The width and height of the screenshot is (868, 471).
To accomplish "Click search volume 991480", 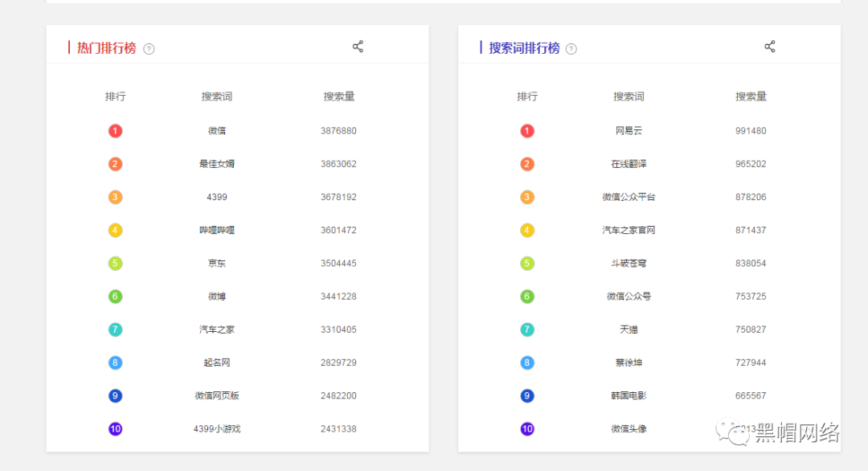I will (751, 131).
